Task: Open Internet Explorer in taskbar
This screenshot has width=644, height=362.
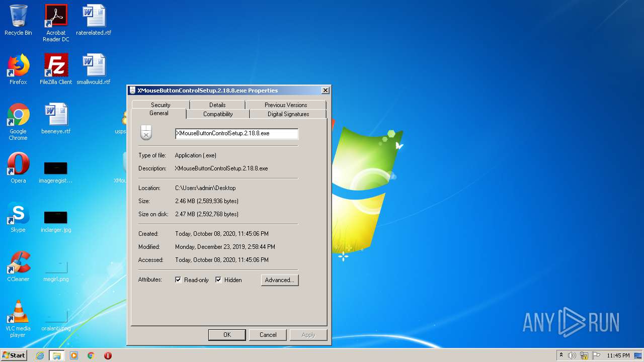Action: point(40,355)
